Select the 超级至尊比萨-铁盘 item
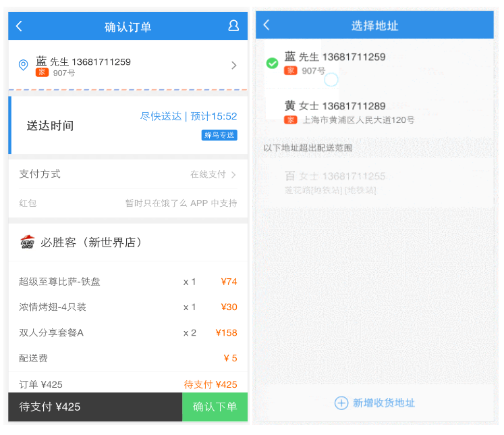Image resolution: width=504 pixels, height=435 pixels. coord(59,282)
